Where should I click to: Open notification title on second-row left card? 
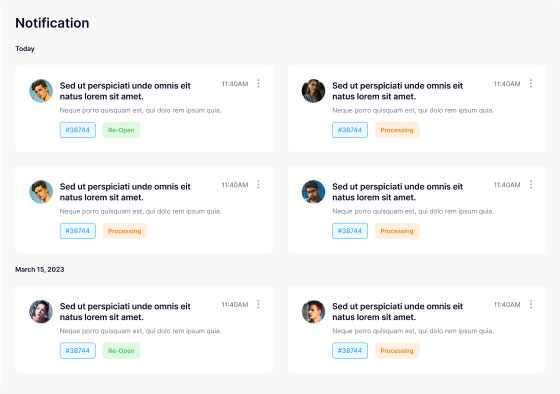(x=125, y=192)
